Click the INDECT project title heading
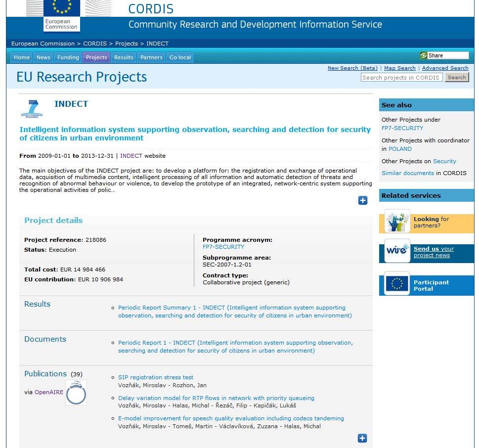Viewport: 479px width, 448px height. (x=71, y=104)
